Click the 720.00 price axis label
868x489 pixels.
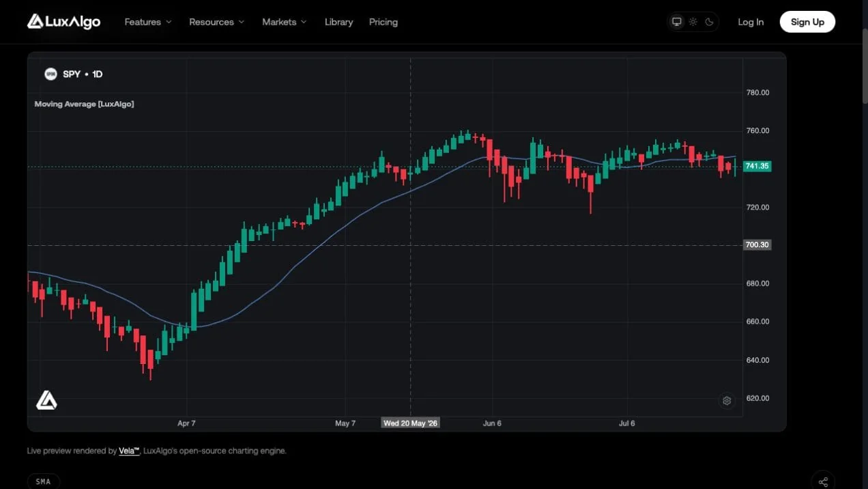757,207
